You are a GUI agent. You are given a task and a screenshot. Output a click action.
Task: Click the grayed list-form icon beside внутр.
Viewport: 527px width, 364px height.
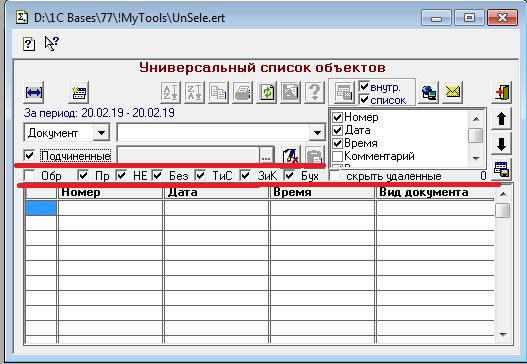tap(344, 93)
